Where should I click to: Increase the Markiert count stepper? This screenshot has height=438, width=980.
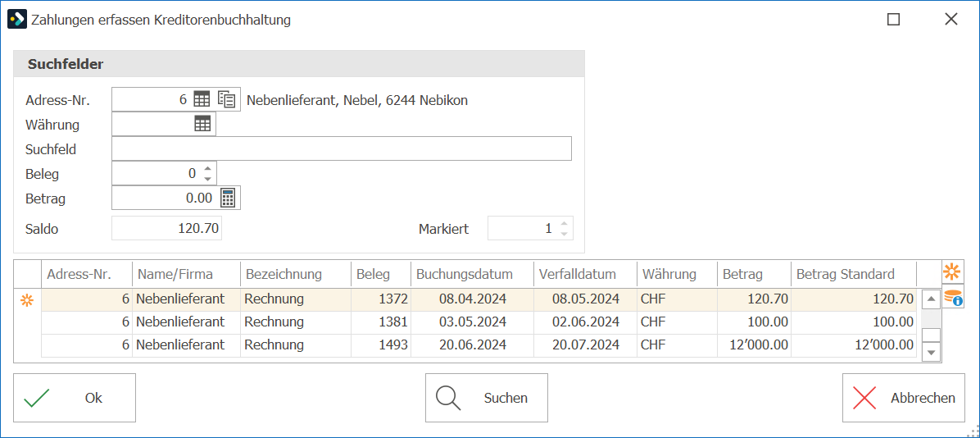pos(565,223)
